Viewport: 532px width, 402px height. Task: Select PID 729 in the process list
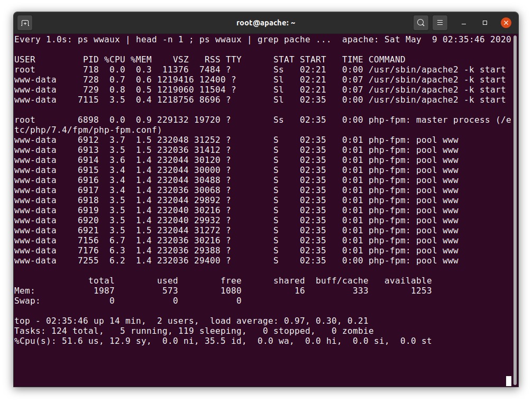point(90,89)
